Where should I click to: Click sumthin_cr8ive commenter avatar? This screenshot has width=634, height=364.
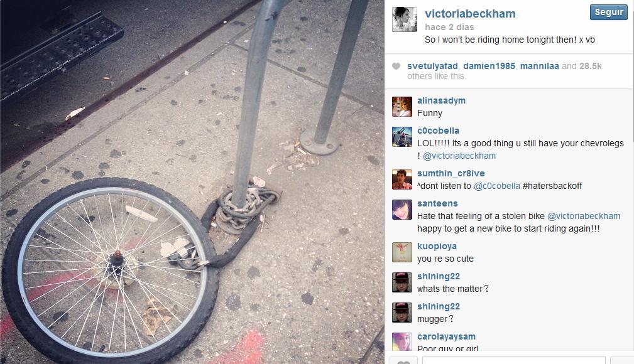(402, 179)
